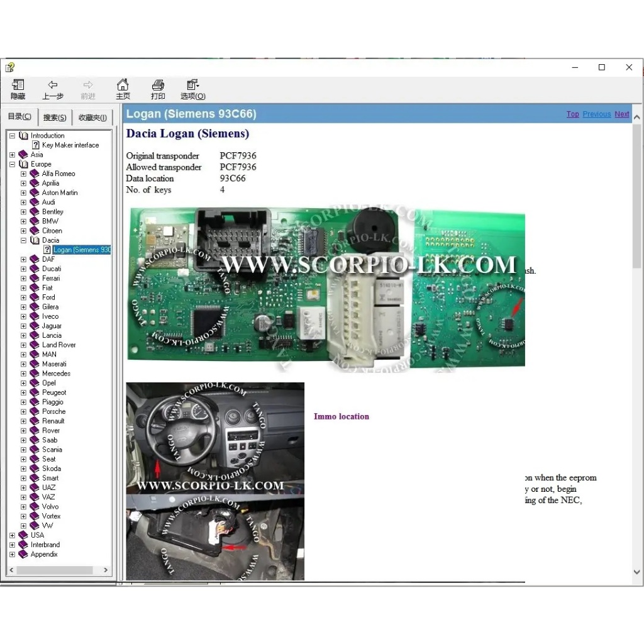Image resolution: width=644 pixels, height=644 pixels.
Task: Click the Ferrari book icon
Action: pyautogui.click(x=35, y=279)
